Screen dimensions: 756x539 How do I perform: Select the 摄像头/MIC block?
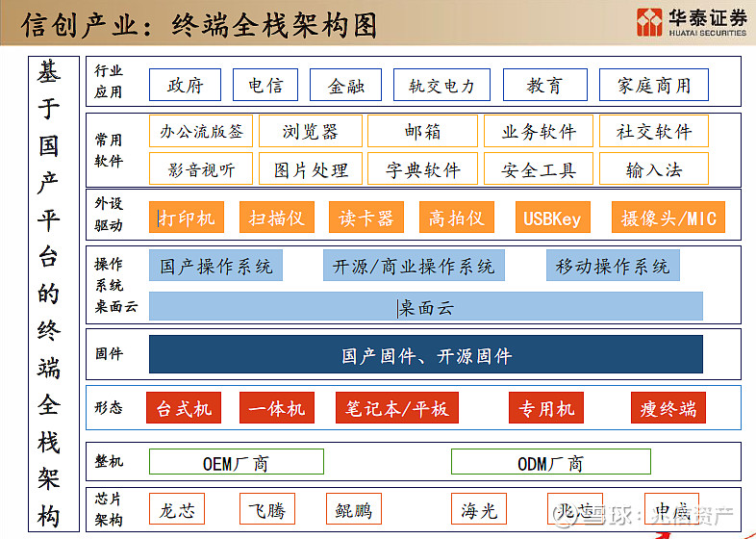tap(668, 218)
